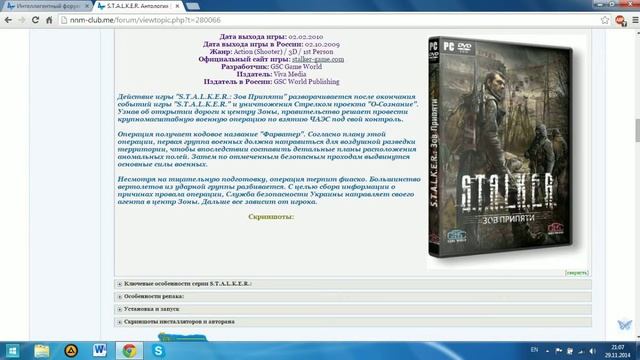The width and height of the screenshot is (640, 360).
Task: Click the [свернуть] collapse link
Action: click(x=577, y=273)
